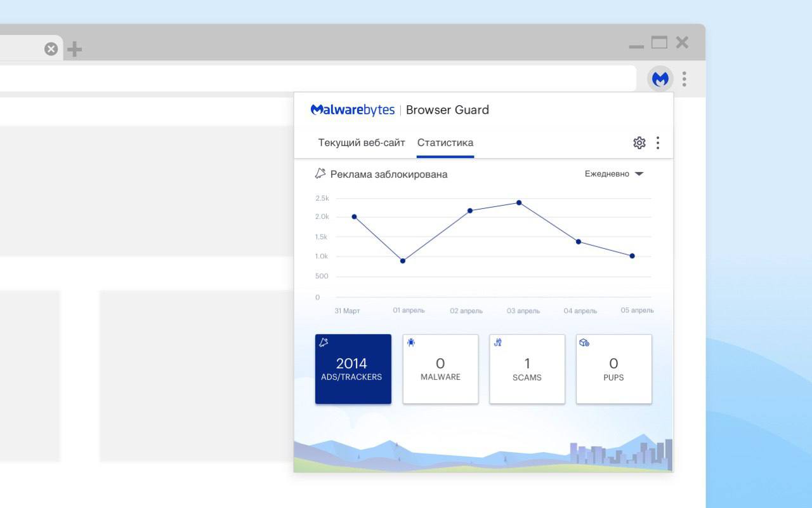812x508 pixels.
Task: Click the Malwarebytes extension icon in toolbar
Action: (660, 79)
